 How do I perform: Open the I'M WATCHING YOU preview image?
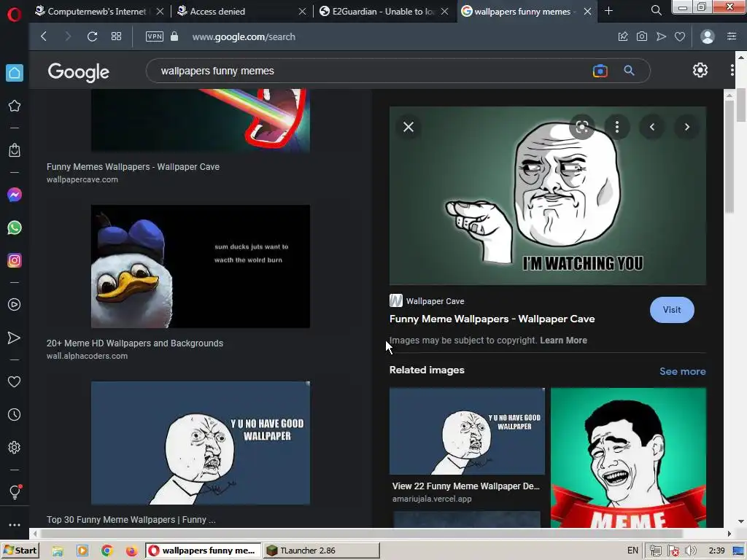548,195
